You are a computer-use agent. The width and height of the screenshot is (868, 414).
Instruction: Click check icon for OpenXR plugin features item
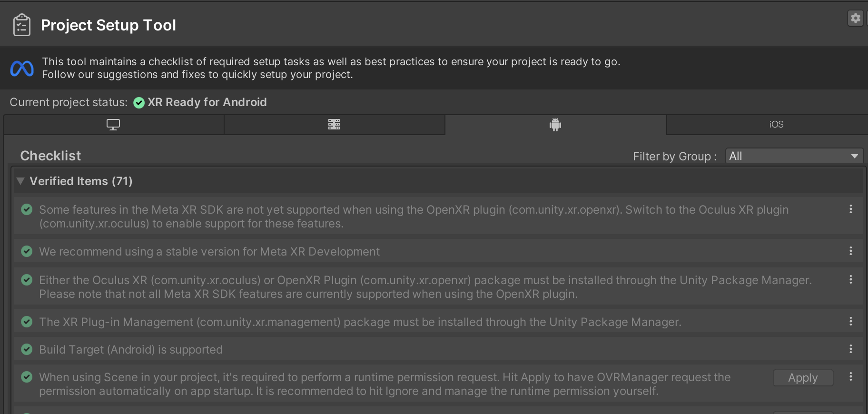[x=27, y=209]
